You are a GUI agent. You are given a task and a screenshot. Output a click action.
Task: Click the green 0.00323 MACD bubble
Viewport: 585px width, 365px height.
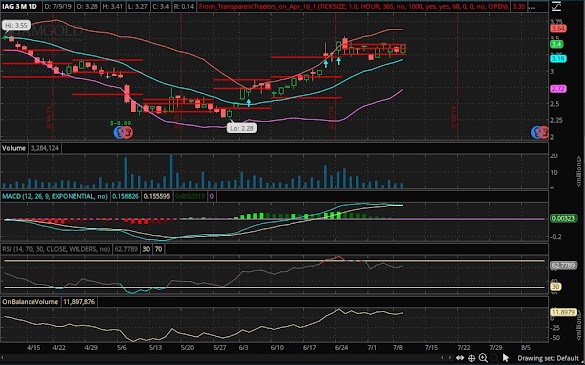point(563,218)
